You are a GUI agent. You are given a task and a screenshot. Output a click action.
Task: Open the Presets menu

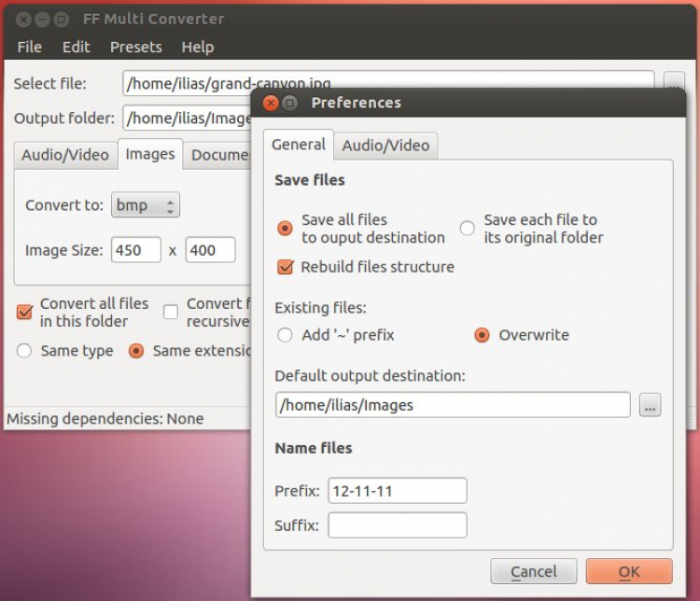pos(135,47)
